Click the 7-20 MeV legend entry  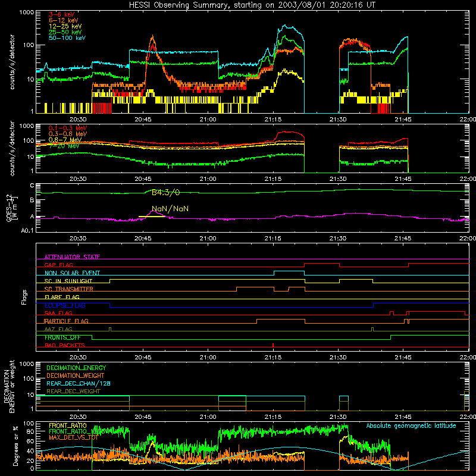pyautogui.click(x=64, y=146)
